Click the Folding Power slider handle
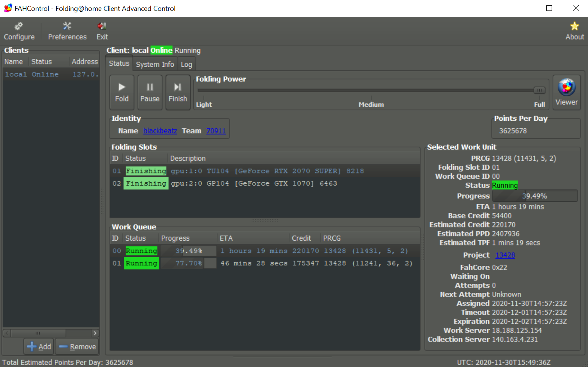This screenshot has width=588, height=367. (539, 90)
